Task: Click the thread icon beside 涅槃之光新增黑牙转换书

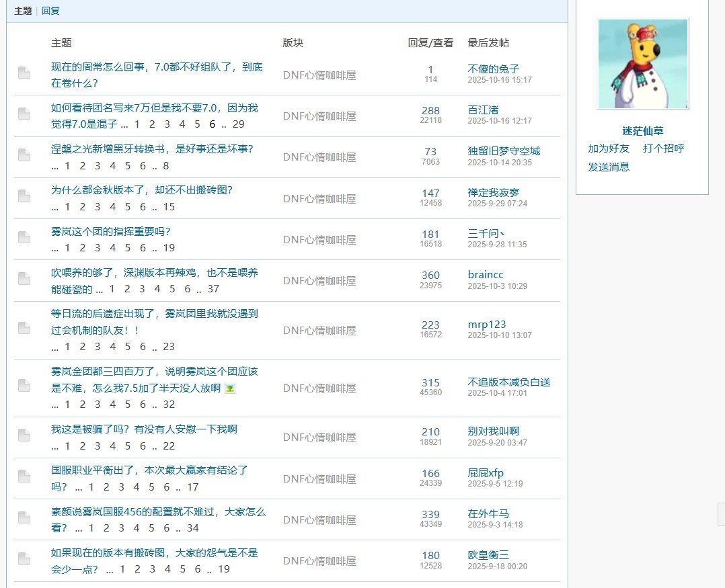Action: tap(24, 155)
